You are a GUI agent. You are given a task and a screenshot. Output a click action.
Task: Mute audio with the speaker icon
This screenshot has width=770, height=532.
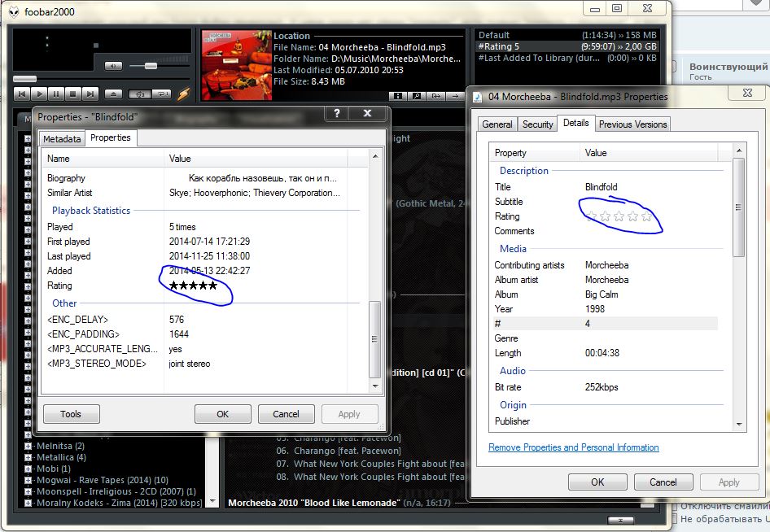point(114,66)
